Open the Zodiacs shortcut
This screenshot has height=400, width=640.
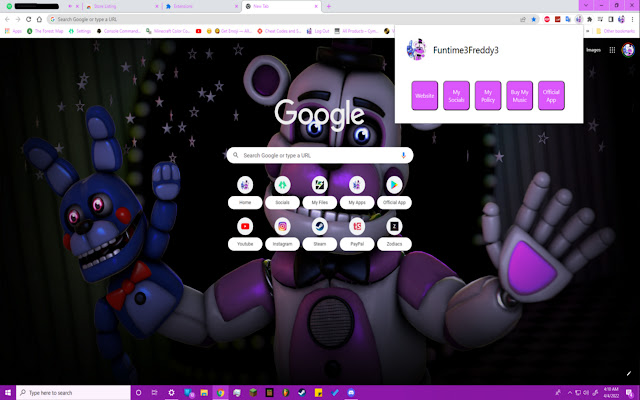pos(394,226)
